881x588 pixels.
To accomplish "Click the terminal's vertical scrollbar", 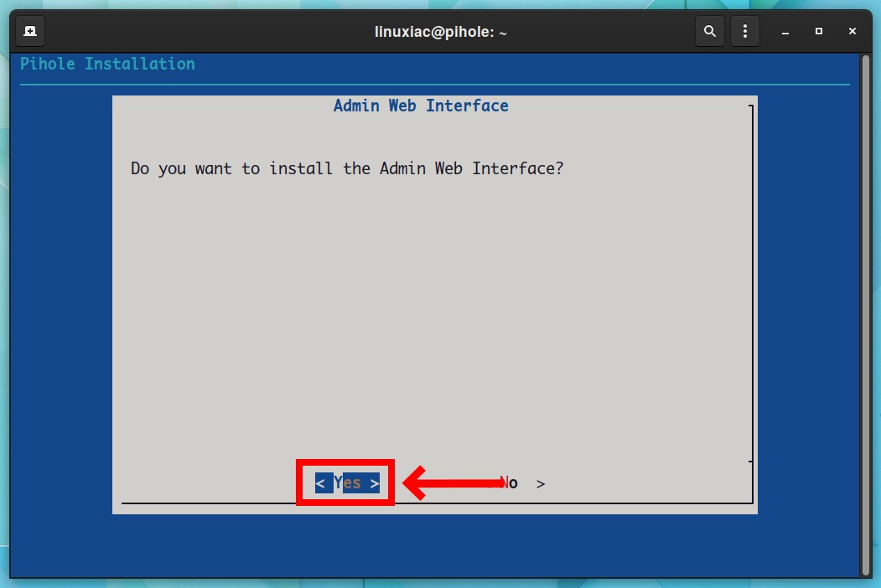I will point(865,314).
